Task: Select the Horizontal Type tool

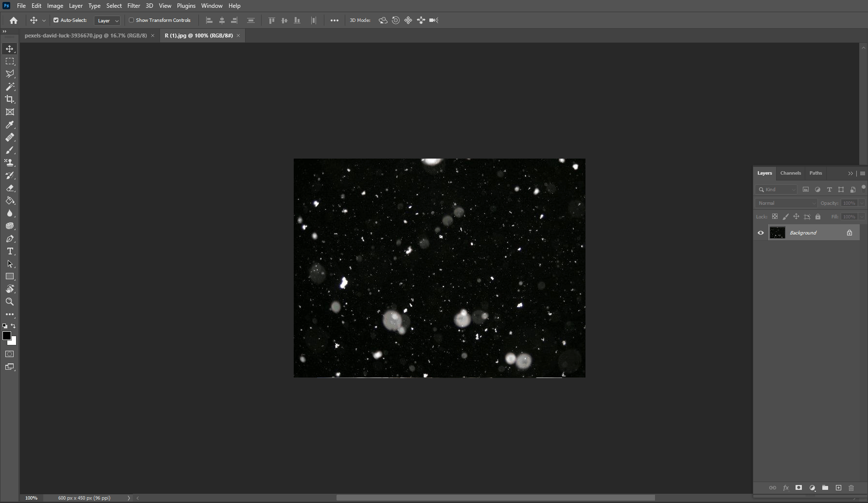Action: pyautogui.click(x=10, y=251)
